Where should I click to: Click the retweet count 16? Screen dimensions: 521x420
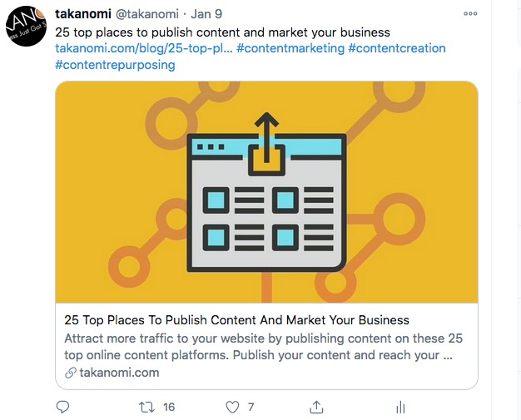click(169, 407)
